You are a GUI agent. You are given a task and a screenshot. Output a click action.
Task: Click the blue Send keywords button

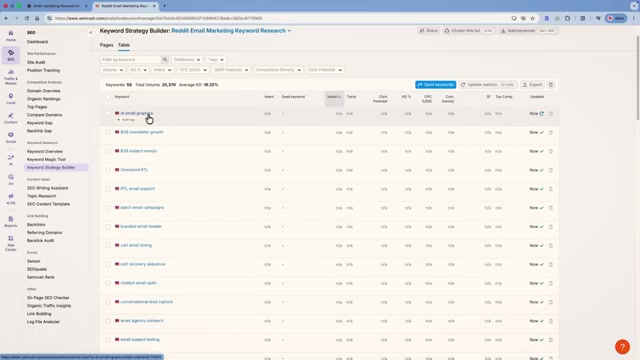tap(436, 84)
